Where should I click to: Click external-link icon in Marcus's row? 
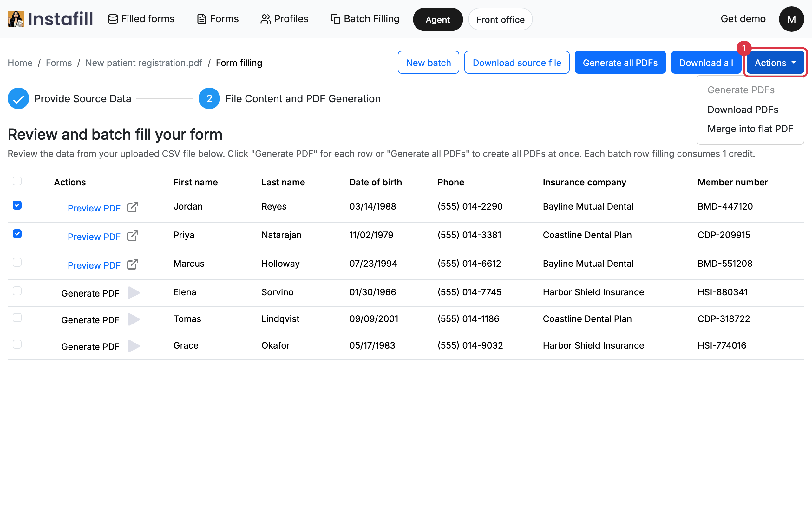tap(133, 264)
